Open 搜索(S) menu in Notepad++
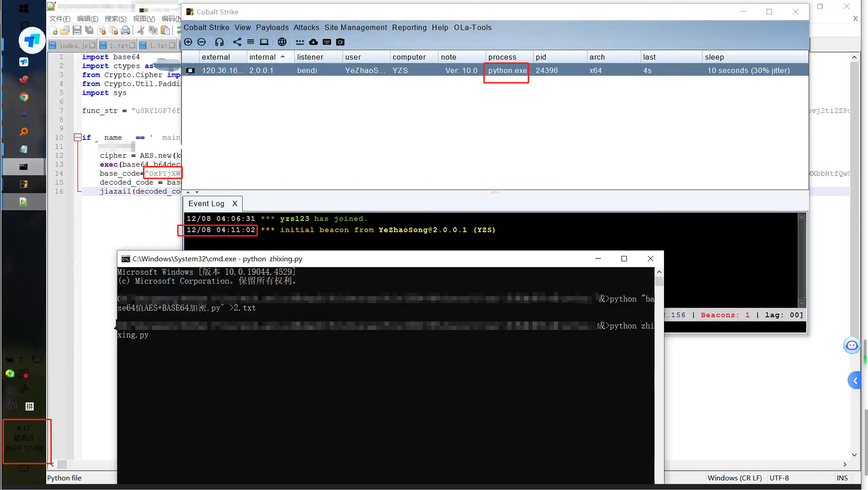 tap(116, 19)
